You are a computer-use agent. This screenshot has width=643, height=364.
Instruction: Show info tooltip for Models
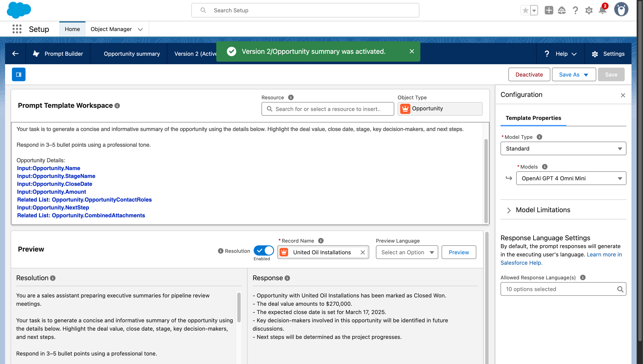point(545,167)
